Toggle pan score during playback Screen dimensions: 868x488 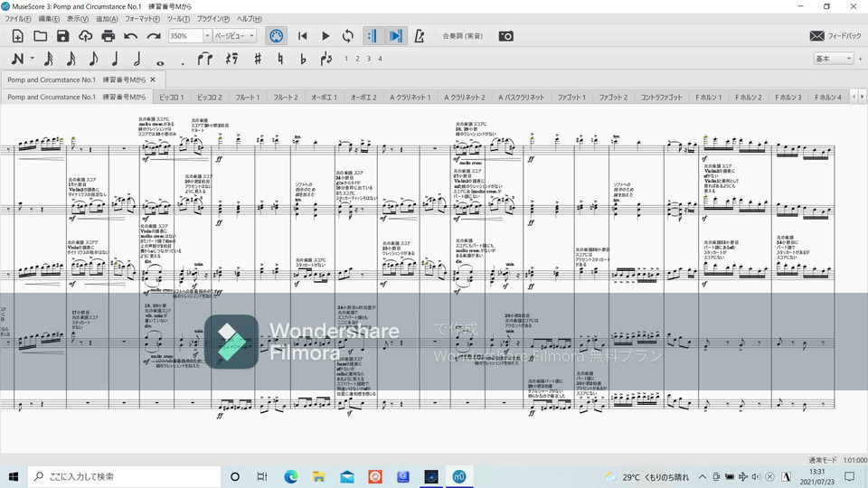(396, 36)
